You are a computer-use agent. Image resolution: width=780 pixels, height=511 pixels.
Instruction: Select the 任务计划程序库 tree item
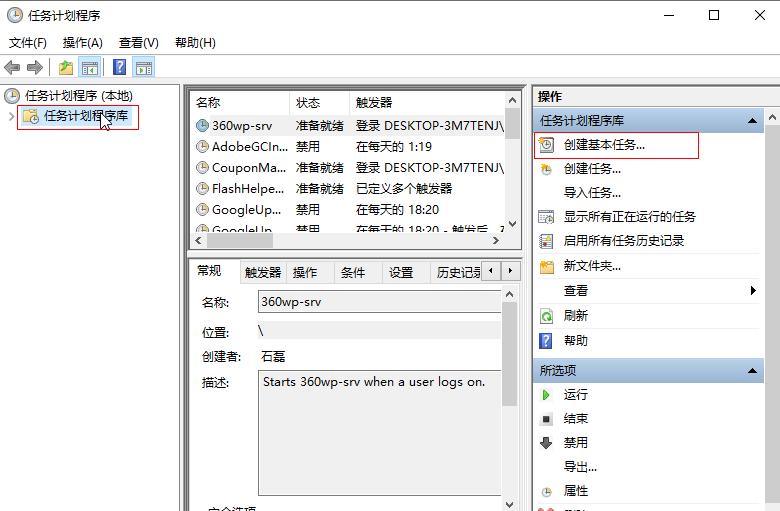(x=86, y=116)
